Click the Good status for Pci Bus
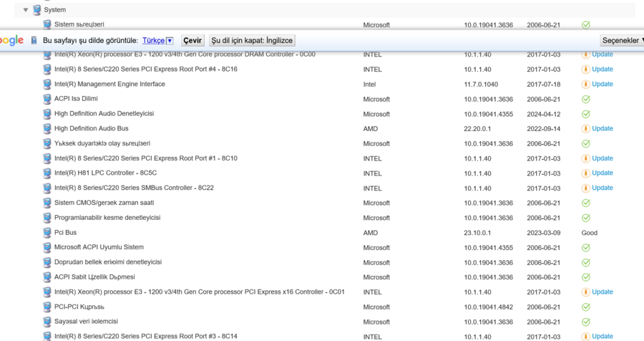The height and width of the screenshot is (341, 644). [x=589, y=233]
